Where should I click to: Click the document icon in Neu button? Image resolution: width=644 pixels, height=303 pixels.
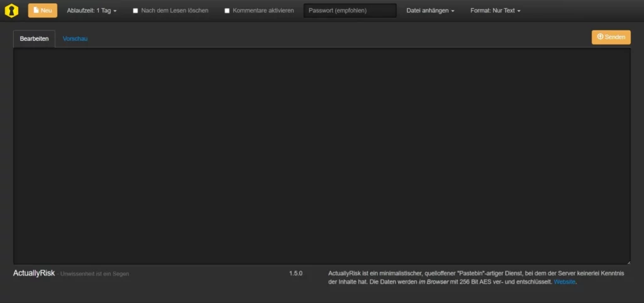pos(36,11)
